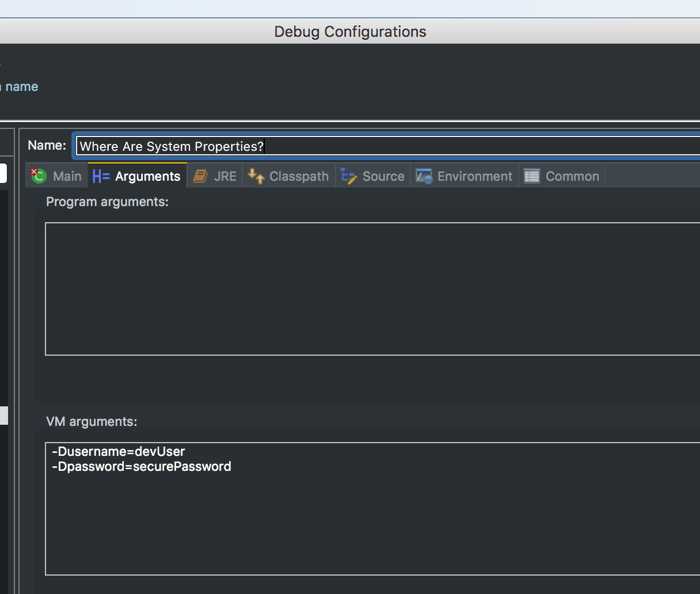Viewport: 700px width, 594px height.
Task: Click the arrows icon on the Classpath tab
Action: (x=255, y=176)
